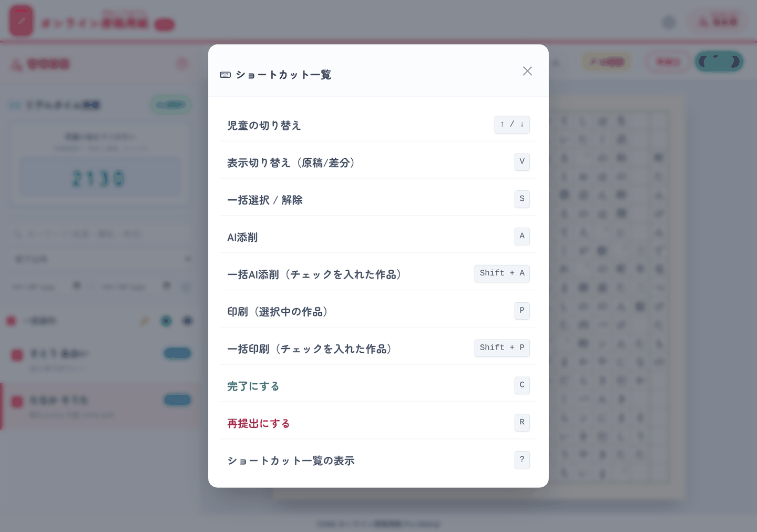This screenshot has width=757, height=532.
Task: Click the red app logo icon behind dialog
Action: coord(21,21)
